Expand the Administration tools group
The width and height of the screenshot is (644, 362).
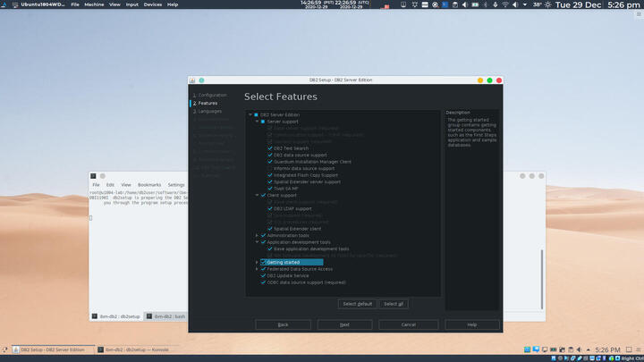tap(257, 236)
